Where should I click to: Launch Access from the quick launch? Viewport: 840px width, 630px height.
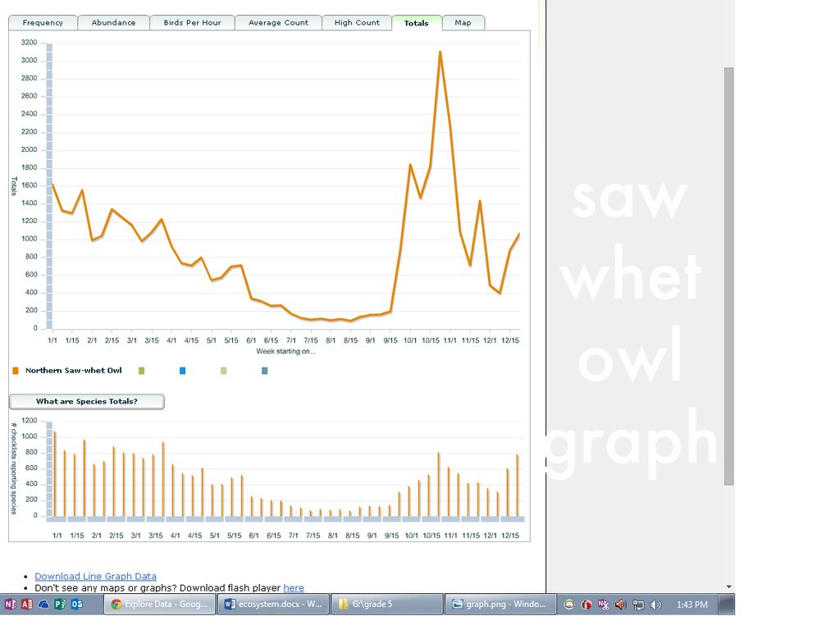point(26,605)
